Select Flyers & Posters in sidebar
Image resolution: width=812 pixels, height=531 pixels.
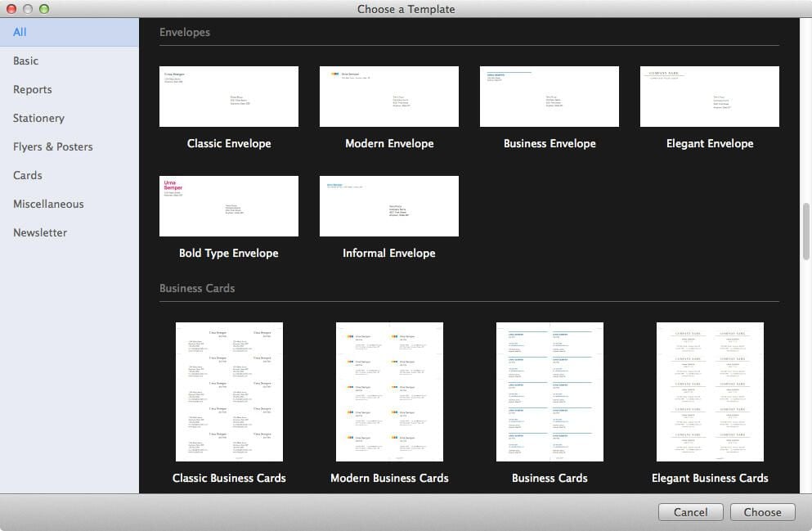(x=70, y=146)
